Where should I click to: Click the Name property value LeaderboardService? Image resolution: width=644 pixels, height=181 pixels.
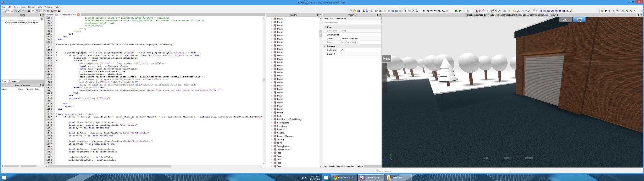point(361,38)
